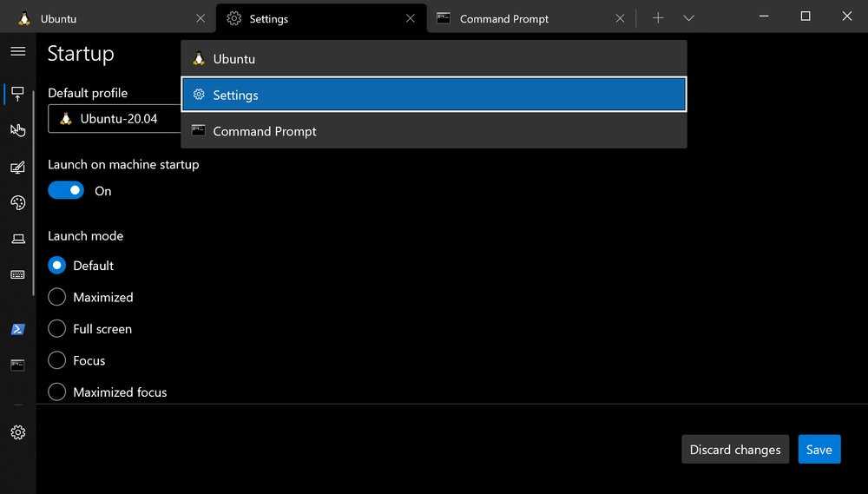Click the Save button
Image resolution: width=868 pixels, height=494 pixels.
(819, 450)
